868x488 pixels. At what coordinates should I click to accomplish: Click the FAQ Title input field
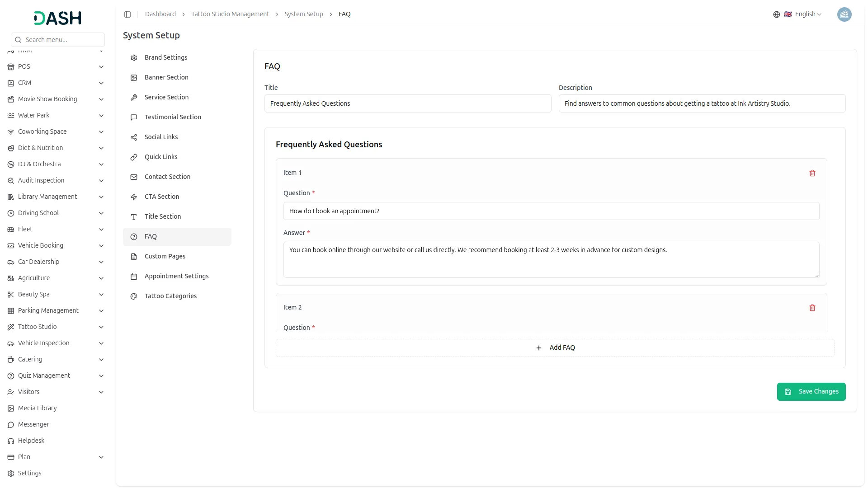pos(407,103)
